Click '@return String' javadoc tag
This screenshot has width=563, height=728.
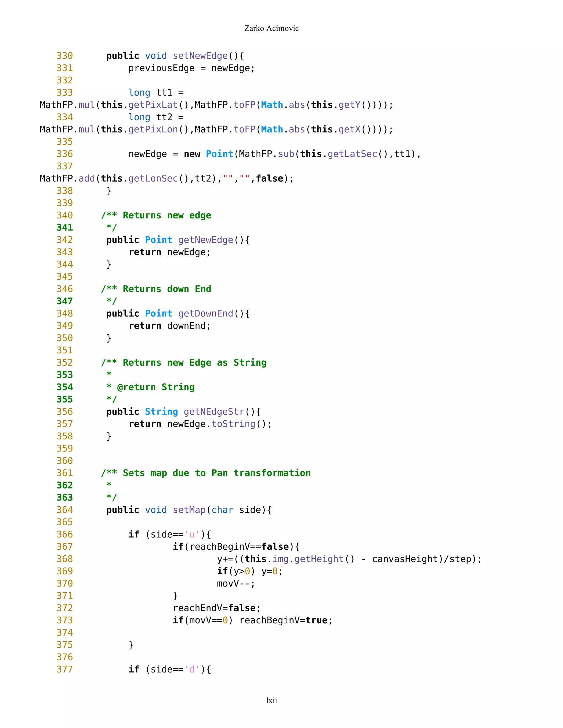pos(156,387)
